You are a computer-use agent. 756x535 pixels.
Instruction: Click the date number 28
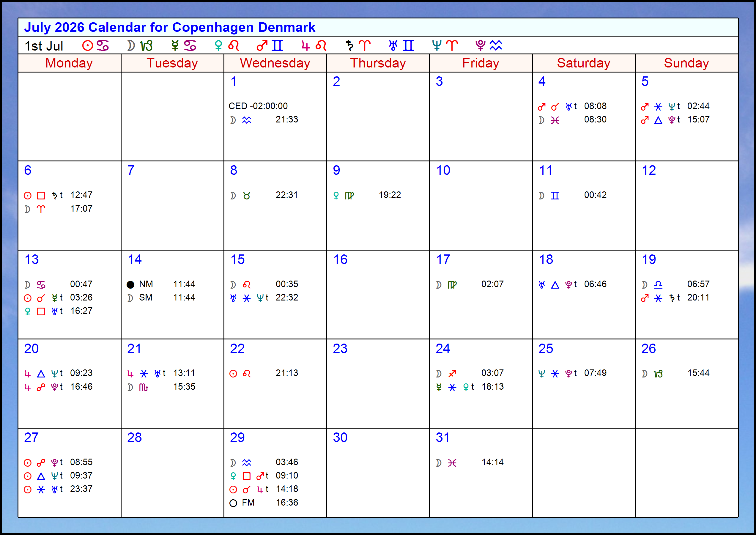coord(134,438)
